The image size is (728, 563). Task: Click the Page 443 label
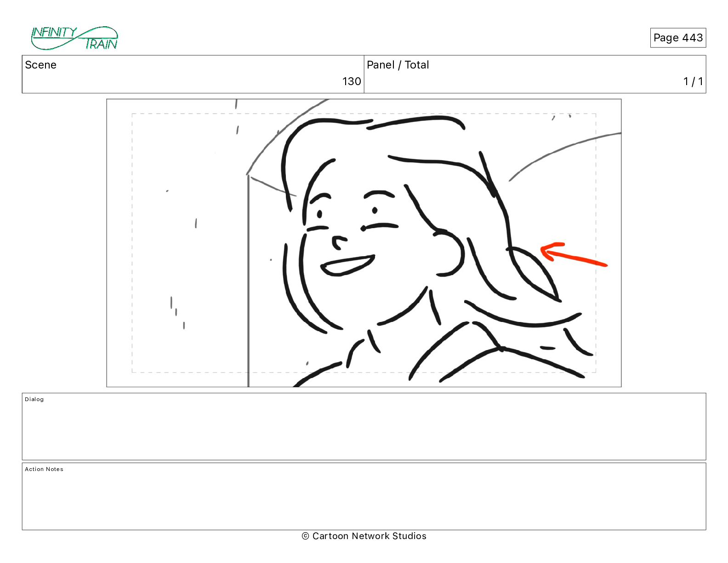pos(678,38)
